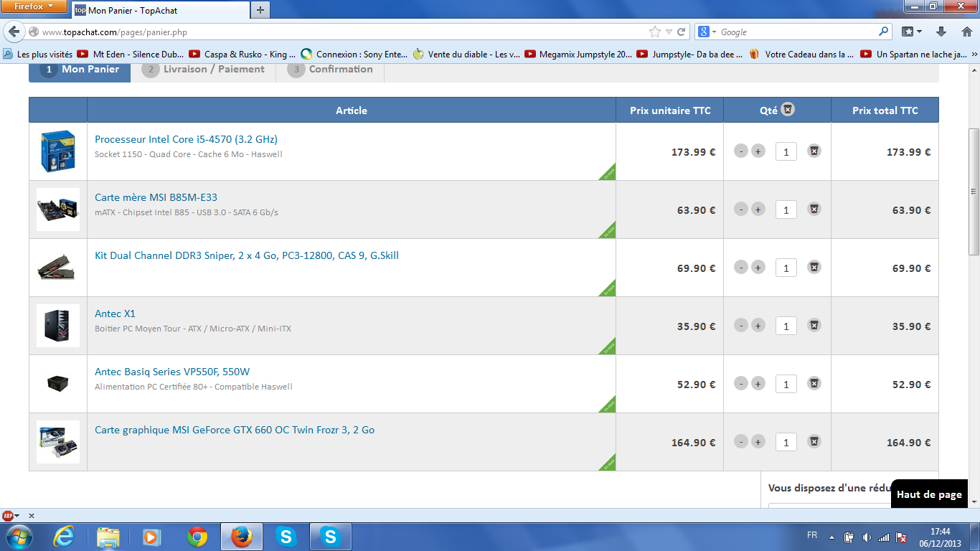980x551 pixels.
Task: Focus the topachat.com address bar
Action: (x=337, y=32)
